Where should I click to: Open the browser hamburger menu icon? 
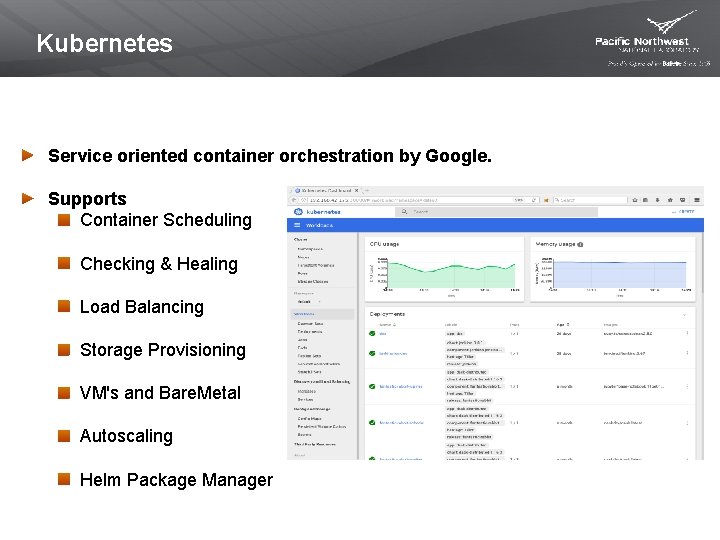click(x=697, y=200)
